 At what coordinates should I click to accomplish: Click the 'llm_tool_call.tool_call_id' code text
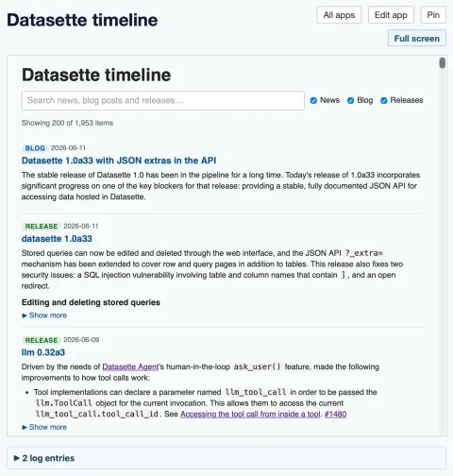(97, 414)
